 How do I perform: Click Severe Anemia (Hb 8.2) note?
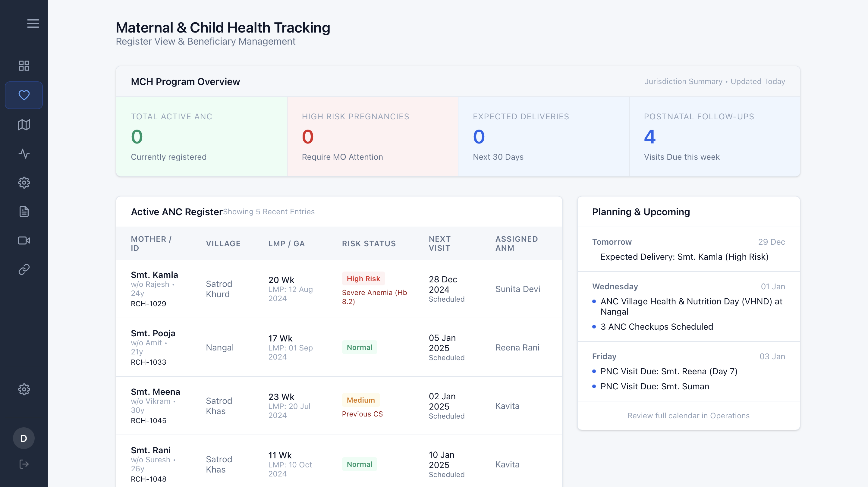point(374,297)
